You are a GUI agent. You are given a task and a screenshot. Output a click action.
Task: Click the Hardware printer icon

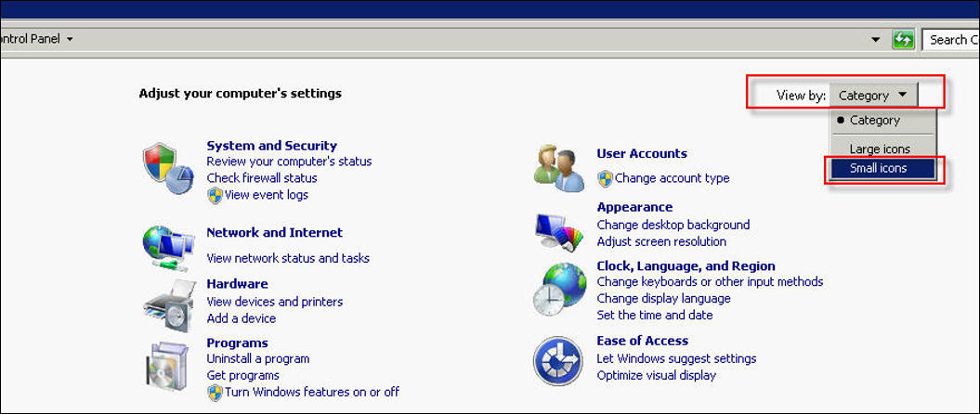[x=169, y=304]
